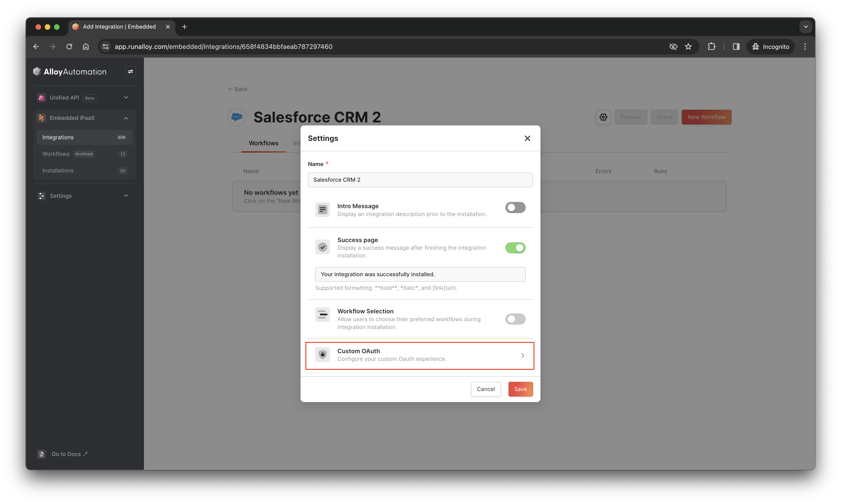Disable the Success page toggle

pos(515,248)
